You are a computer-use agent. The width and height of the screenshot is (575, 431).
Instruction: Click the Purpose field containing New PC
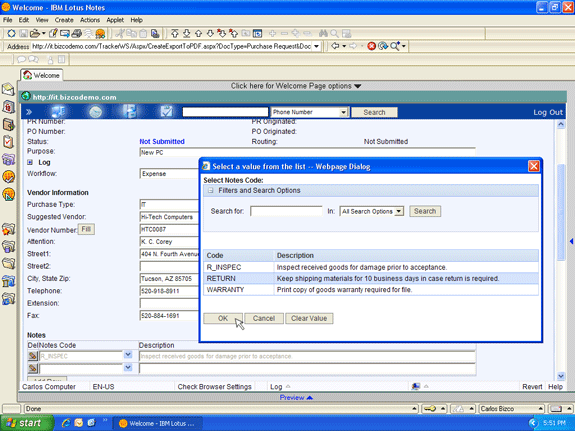307,153
